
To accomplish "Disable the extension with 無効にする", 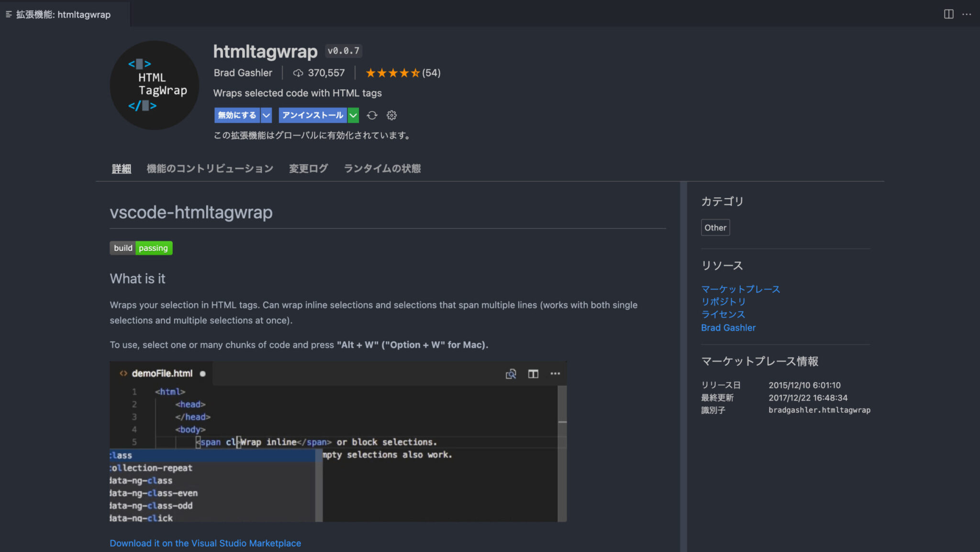I will click(x=236, y=115).
